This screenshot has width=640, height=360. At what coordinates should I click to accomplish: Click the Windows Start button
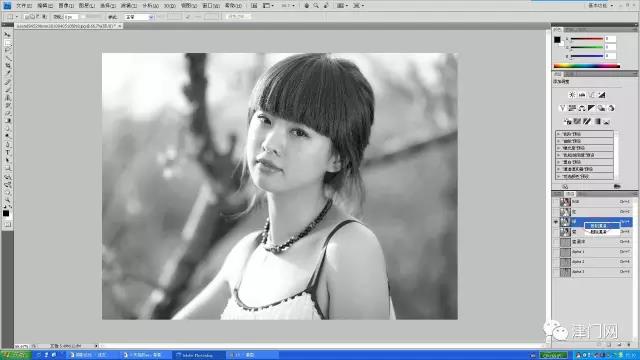coord(16,355)
